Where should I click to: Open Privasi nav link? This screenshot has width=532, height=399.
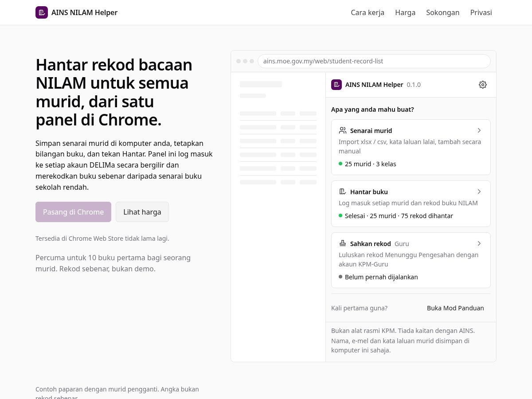click(481, 12)
